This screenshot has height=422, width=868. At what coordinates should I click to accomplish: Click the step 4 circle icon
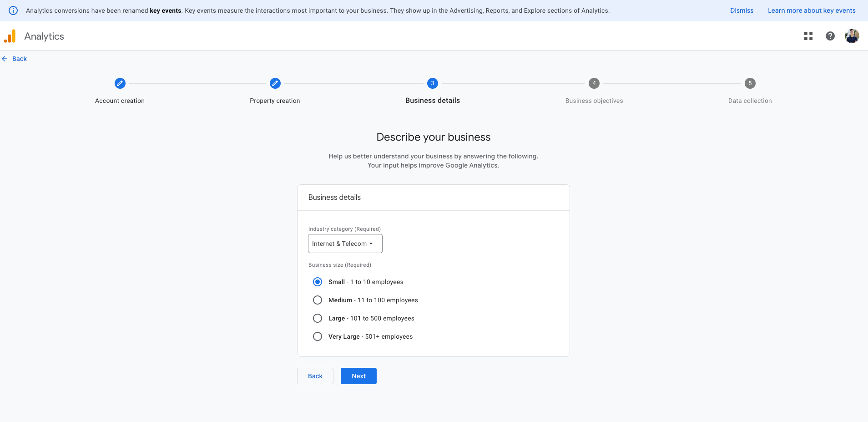[594, 83]
